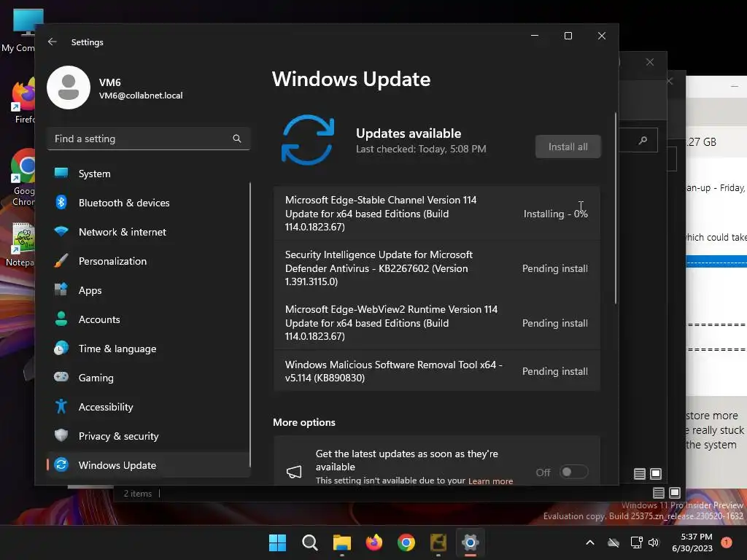Open System settings in sidebar
This screenshot has height=560, width=747.
tap(148, 174)
